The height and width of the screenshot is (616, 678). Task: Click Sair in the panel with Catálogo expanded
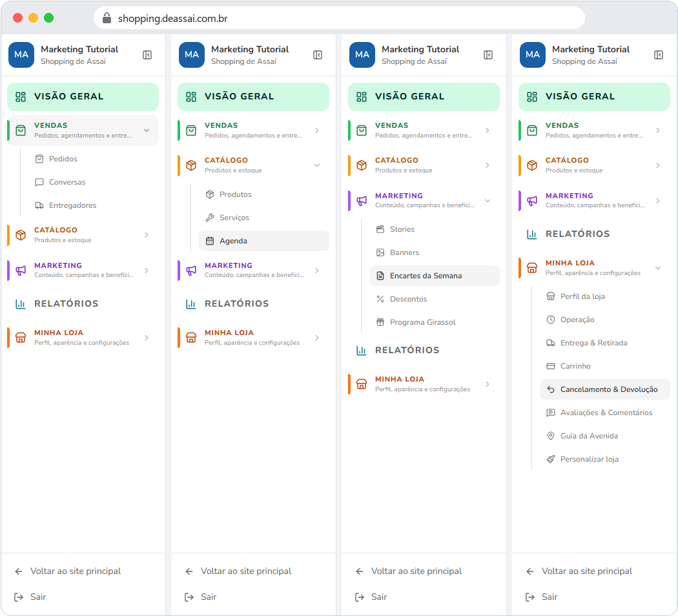(201, 597)
